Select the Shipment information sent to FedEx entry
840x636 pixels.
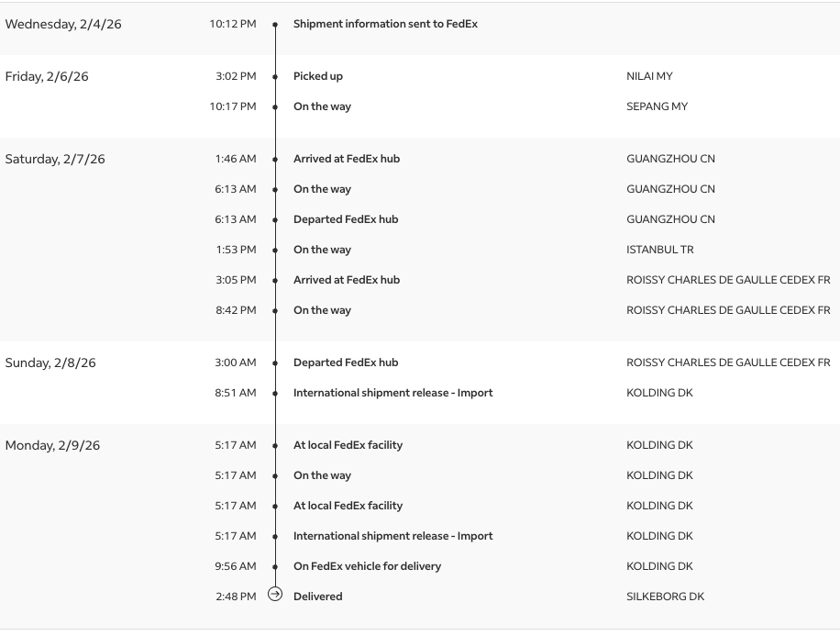click(x=385, y=25)
